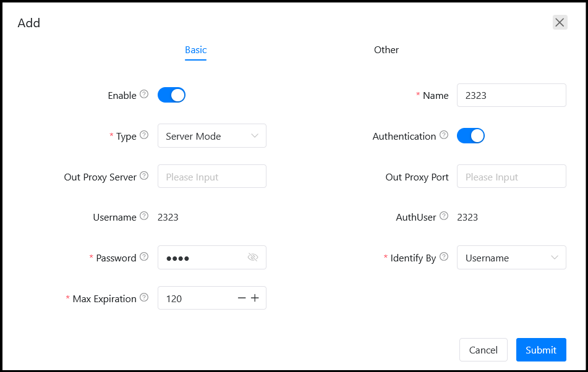
Task: Show password with the eye icon
Action: click(x=253, y=257)
